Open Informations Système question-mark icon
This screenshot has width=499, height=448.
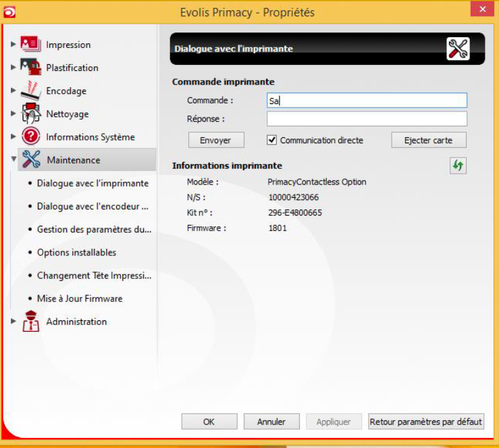(x=31, y=136)
